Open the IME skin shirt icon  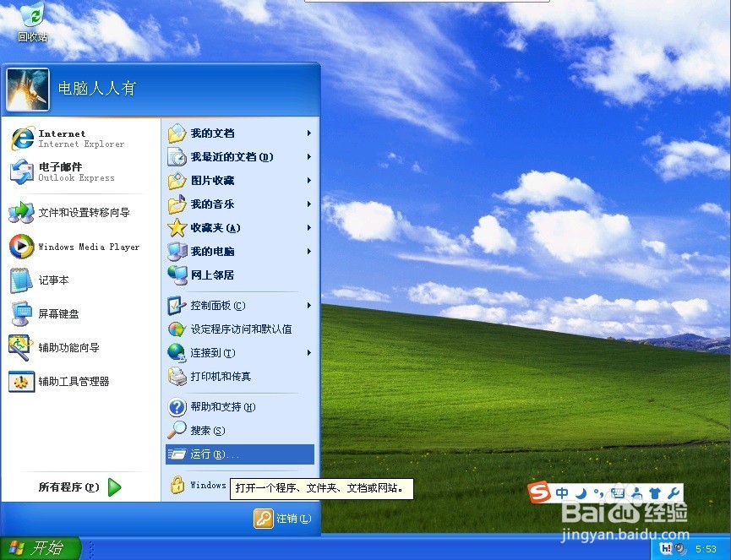click(x=655, y=493)
